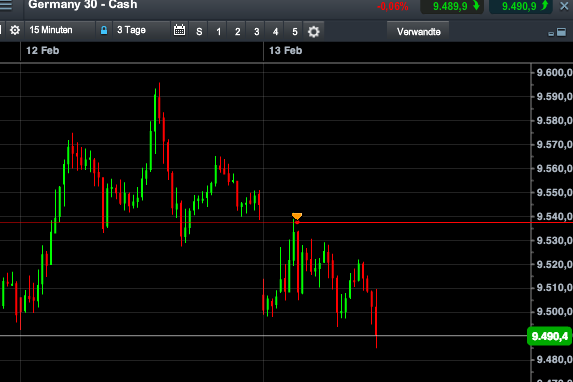Click the buy price 9.490,9
Image resolution: width=573 pixels, height=382 pixels.
[x=522, y=6]
